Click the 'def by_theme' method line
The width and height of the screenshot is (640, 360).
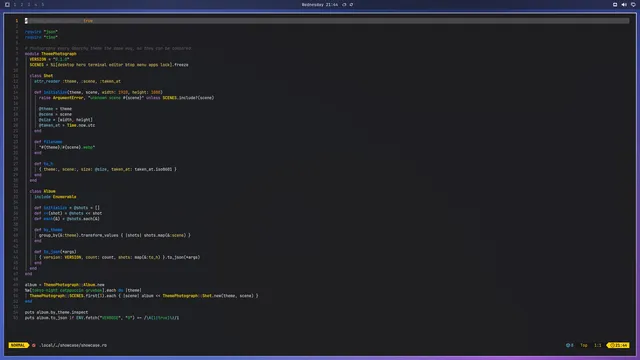(48, 230)
